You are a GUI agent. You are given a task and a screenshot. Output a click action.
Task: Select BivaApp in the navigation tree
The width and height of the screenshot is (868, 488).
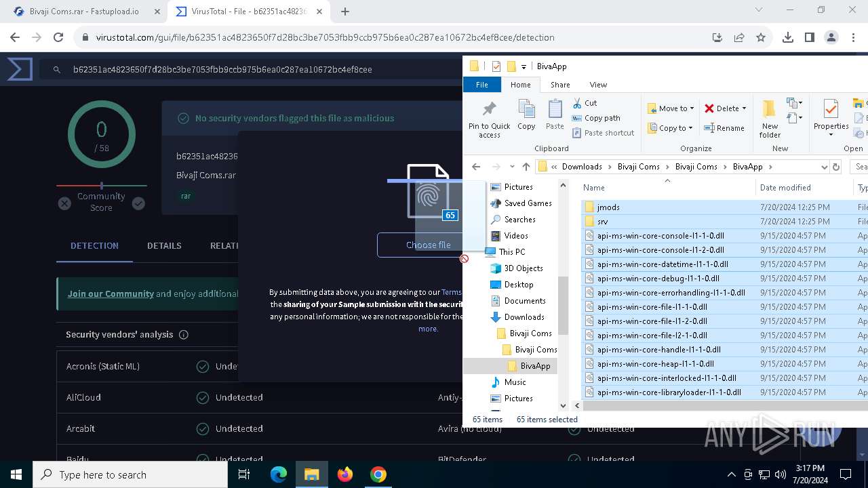click(x=535, y=366)
